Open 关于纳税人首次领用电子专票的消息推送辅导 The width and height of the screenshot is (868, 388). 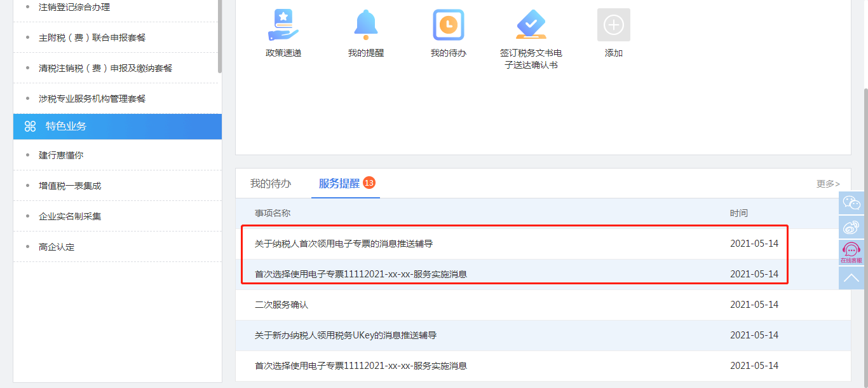(344, 244)
